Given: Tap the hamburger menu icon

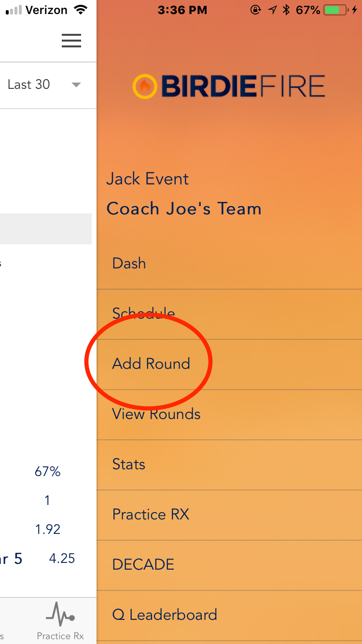Looking at the screenshot, I should tap(71, 41).
